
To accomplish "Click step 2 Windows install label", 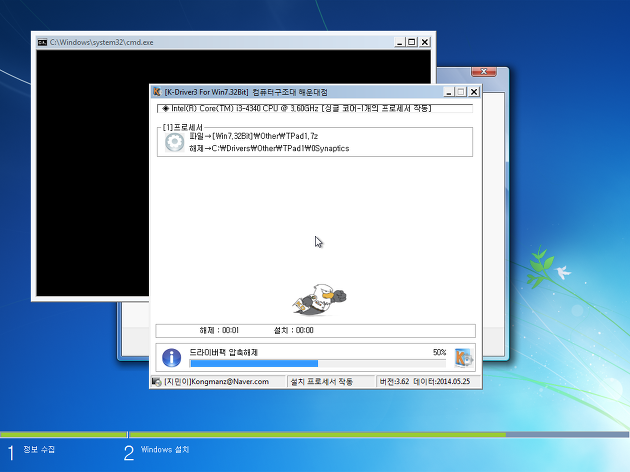I will [165, 449].
